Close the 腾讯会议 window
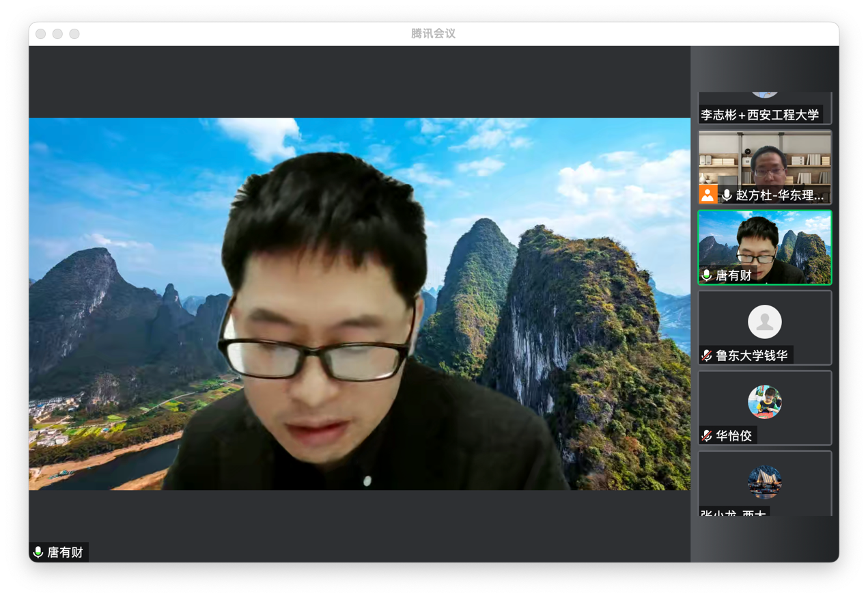 41,34
